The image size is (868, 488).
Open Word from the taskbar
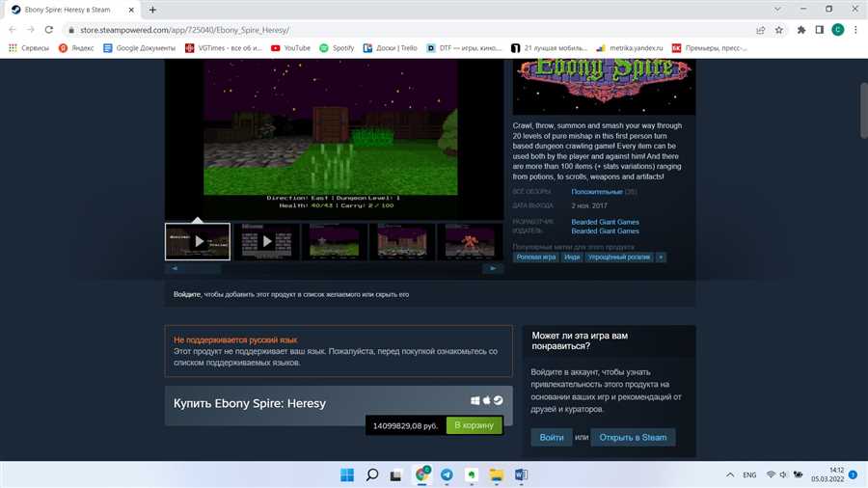point(521,474)
